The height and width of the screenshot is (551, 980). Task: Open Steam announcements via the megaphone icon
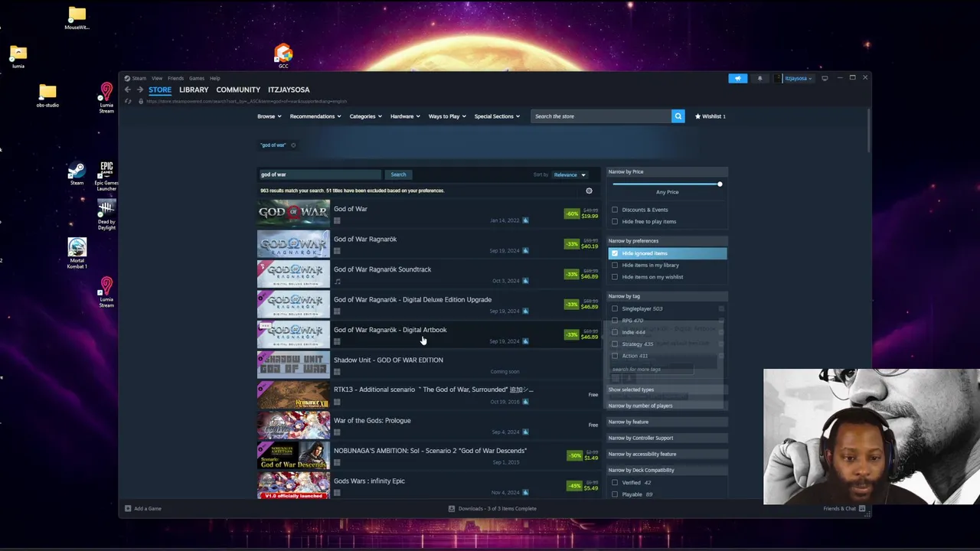point(737,78)
